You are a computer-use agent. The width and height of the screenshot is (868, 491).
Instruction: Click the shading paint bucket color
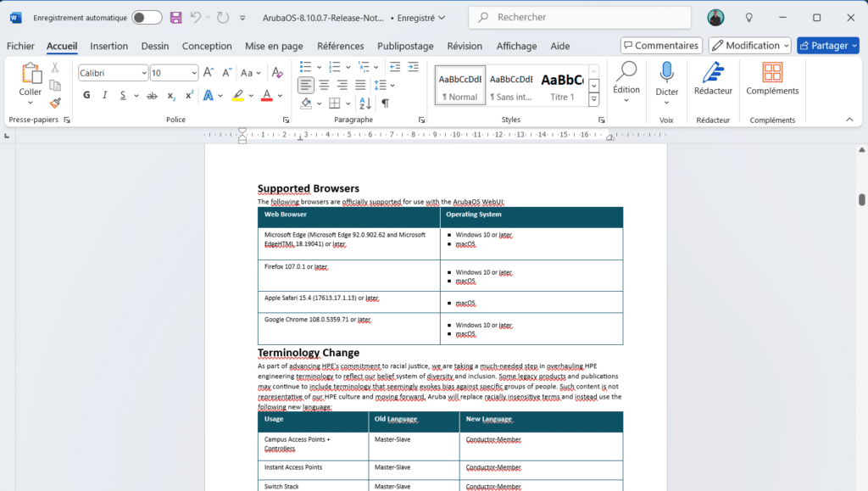(x=306, y=103)
